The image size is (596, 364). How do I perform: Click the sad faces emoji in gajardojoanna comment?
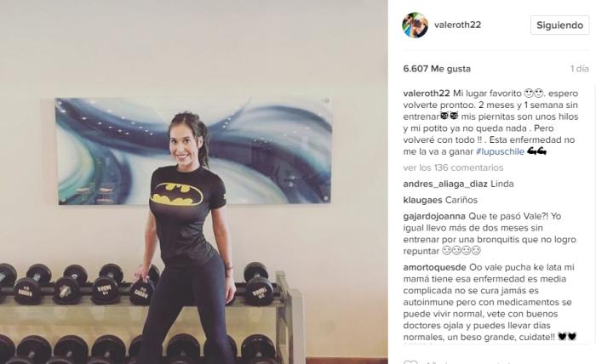(461, 251)
